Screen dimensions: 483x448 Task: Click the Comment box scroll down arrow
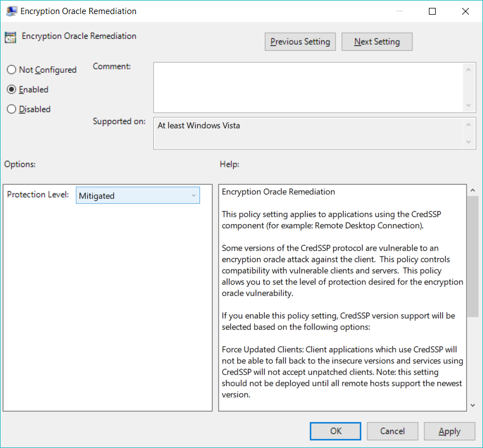tap(468, 105)
